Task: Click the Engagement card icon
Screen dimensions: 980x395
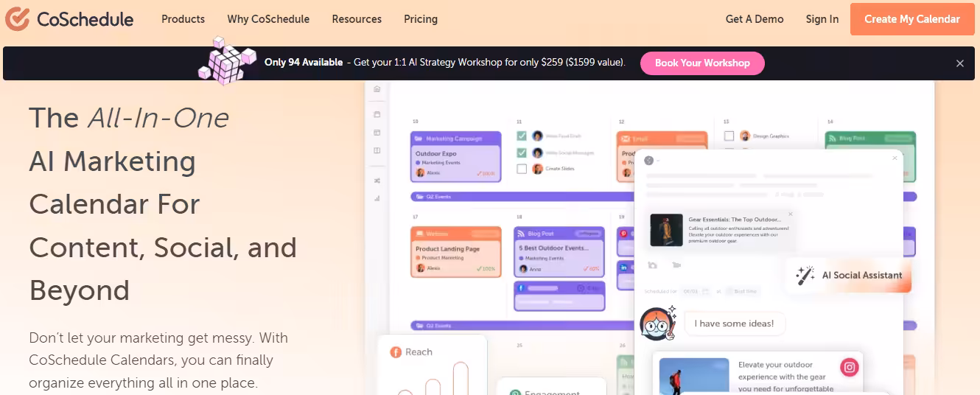Action: coord(515,394)
